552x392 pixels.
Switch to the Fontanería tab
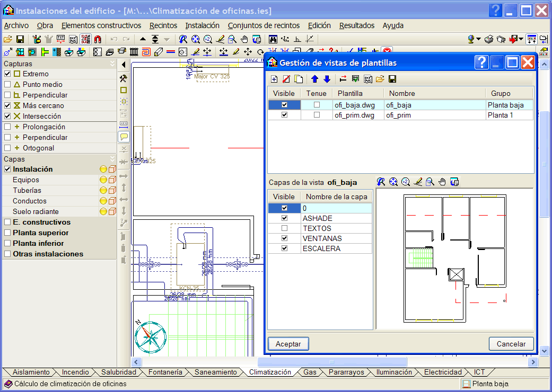[x=165, y=372]
